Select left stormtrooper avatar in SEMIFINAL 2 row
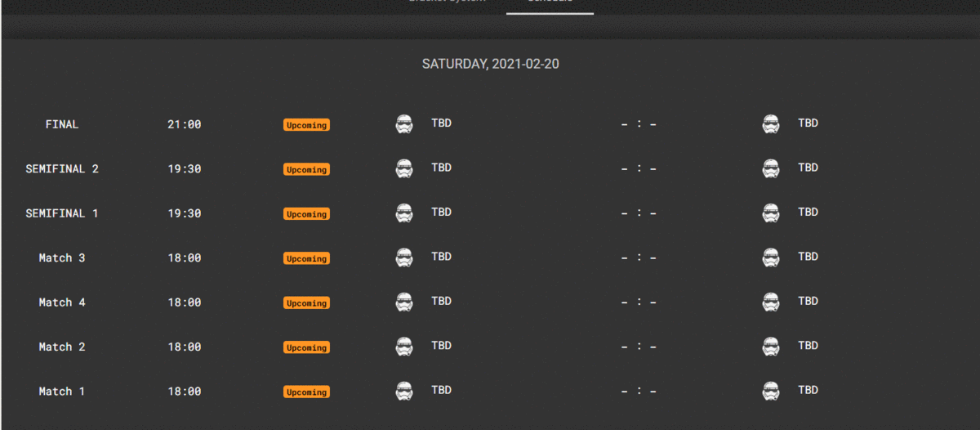This screenshot has height=430, width=980. [404, 168]
